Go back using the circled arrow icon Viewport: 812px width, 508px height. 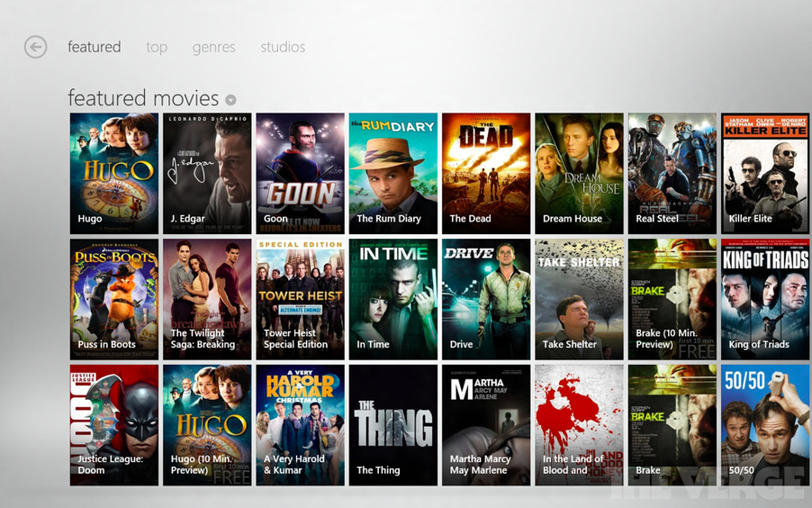tap(35, 47)
